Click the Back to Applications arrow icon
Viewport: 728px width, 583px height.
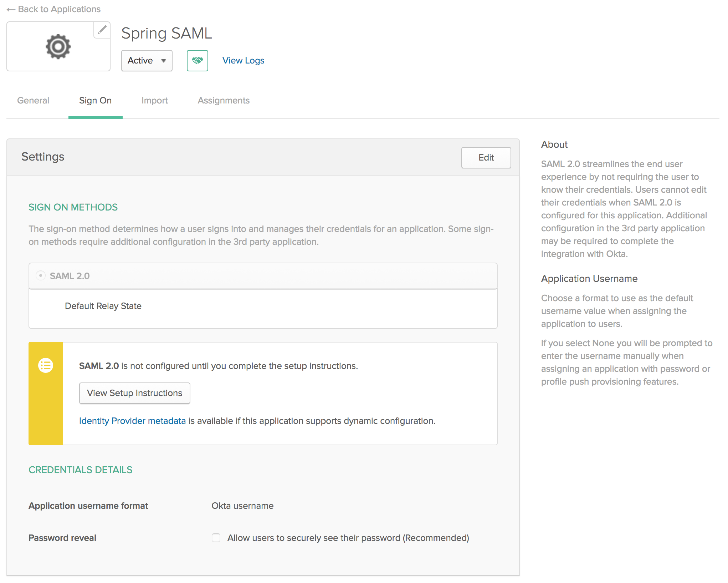tap(10, 9)
